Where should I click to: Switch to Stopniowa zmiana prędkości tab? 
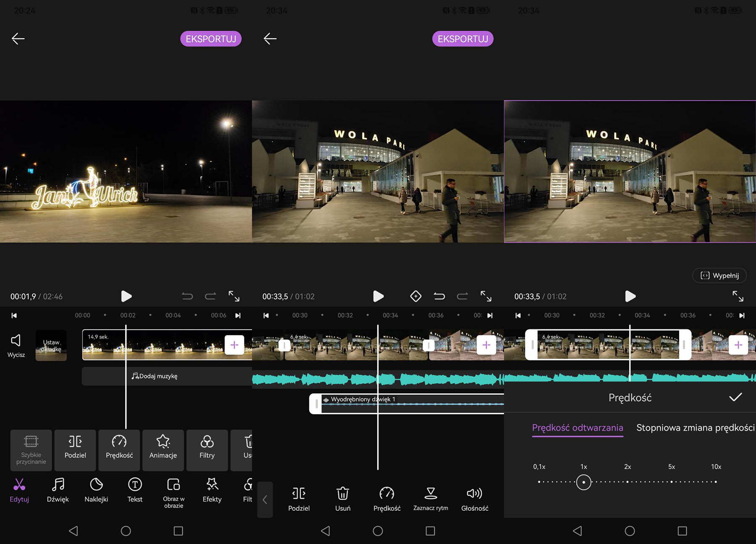[696, 428]
